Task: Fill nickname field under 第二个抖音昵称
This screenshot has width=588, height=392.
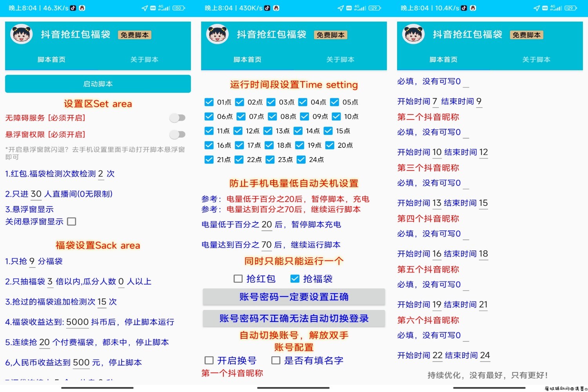Action: tap(466, 132)
